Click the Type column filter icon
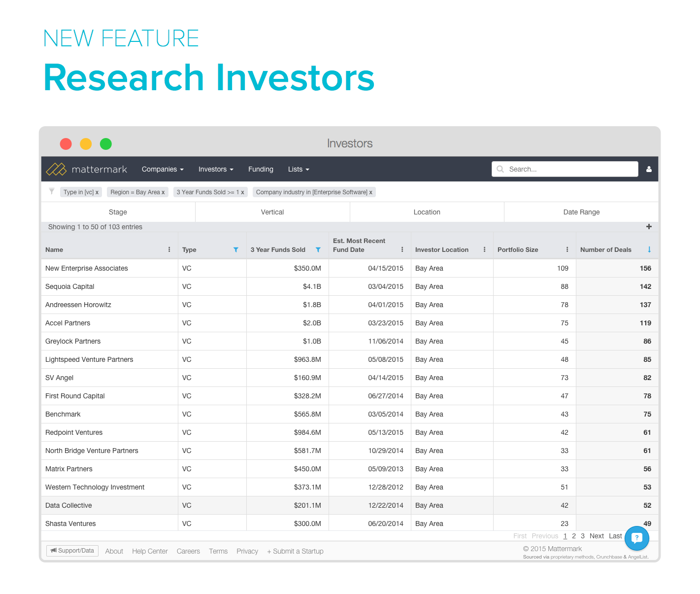This screenshot has width=700, height=594. coord(236,250)
